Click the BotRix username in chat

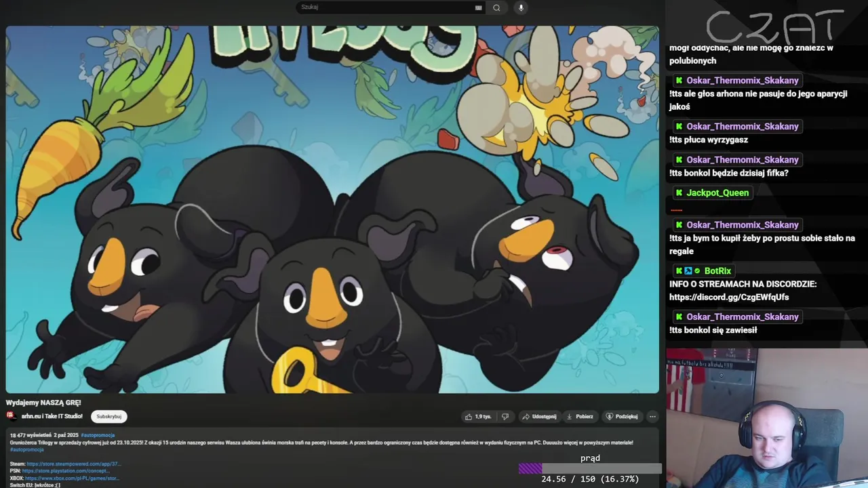click(717, 271)
